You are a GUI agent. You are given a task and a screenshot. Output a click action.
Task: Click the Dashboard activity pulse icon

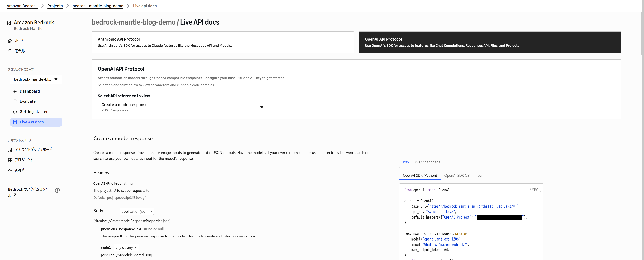point(15,91)
